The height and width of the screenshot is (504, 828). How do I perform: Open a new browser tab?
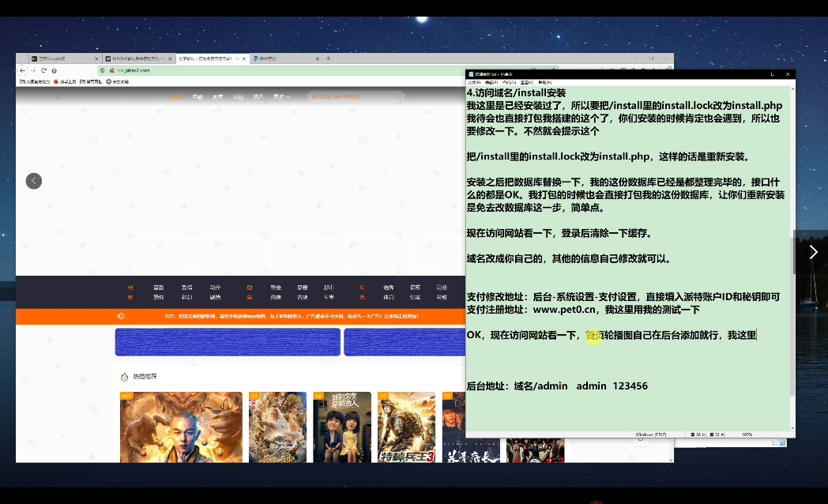pos(329,58)
